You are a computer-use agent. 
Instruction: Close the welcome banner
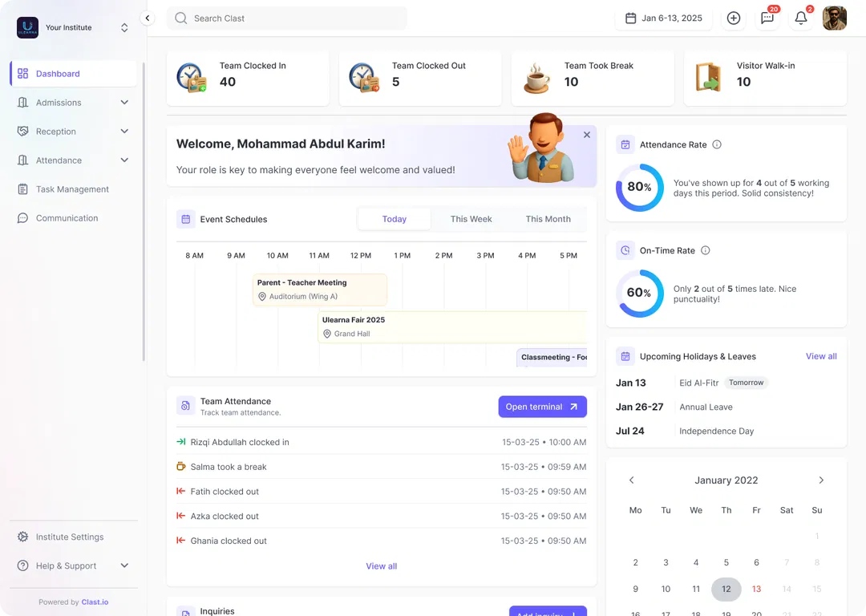[586, 135]
